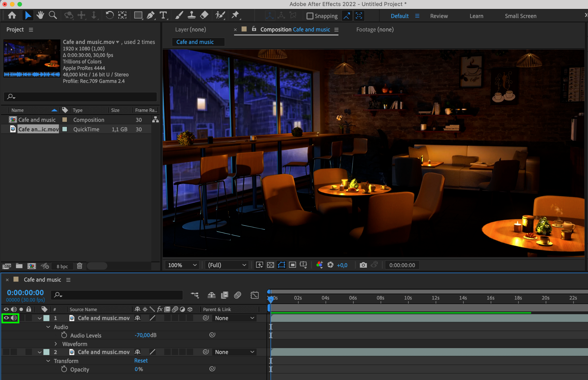The width and height of the screenshot is (588, 380).
Task: Expand the Waveform property
Action: click(56, 344)
